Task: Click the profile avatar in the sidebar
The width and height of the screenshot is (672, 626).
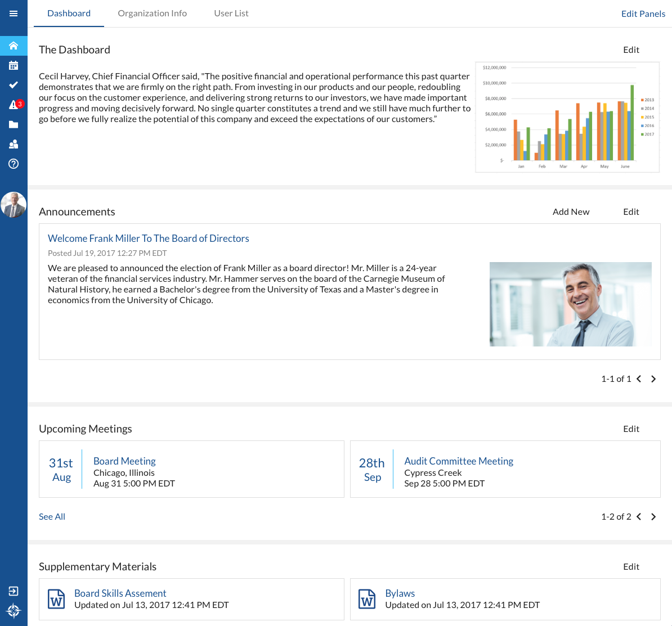Action: (x=14, y=205)
